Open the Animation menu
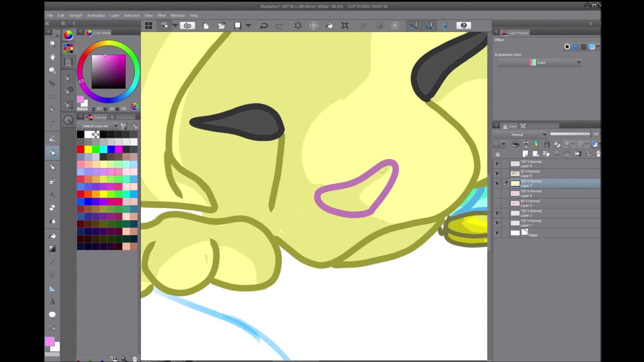The width and height of the screenshot is (644, 362). tap(96, 15)
